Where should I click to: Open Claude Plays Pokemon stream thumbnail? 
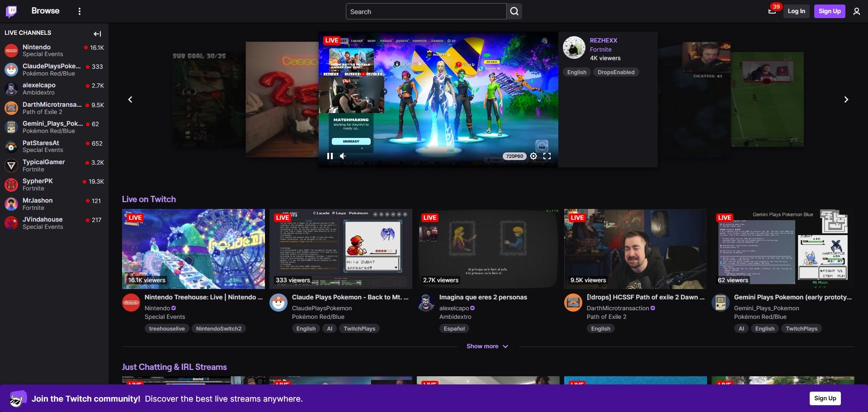341,249
